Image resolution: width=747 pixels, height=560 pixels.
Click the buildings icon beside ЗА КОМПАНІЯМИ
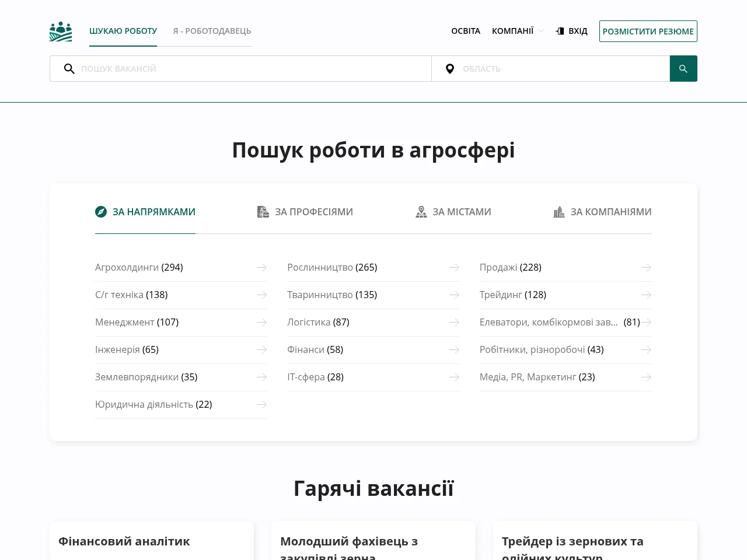point(559,212)
